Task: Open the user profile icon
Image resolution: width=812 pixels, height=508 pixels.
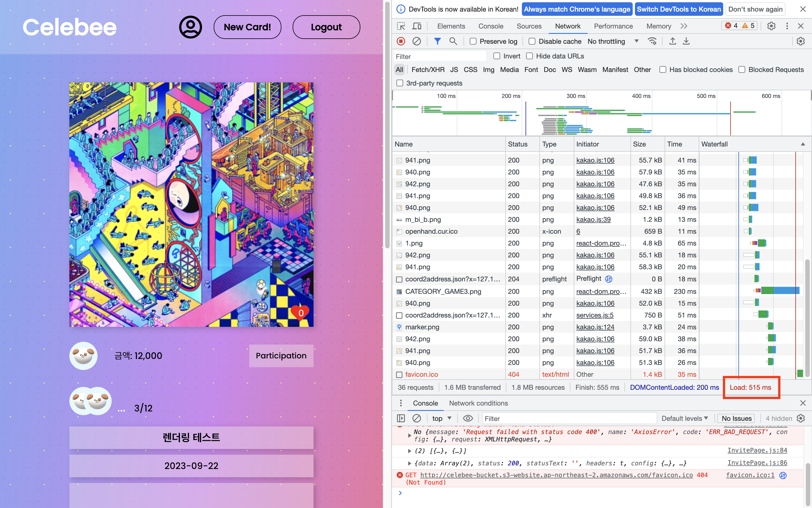Action: click(x=190, y=27)
